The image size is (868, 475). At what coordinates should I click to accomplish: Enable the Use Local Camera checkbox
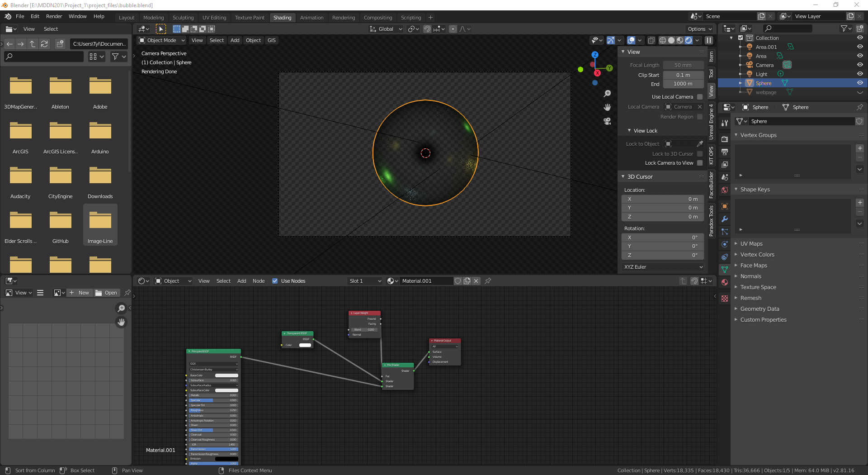(700, 97)
